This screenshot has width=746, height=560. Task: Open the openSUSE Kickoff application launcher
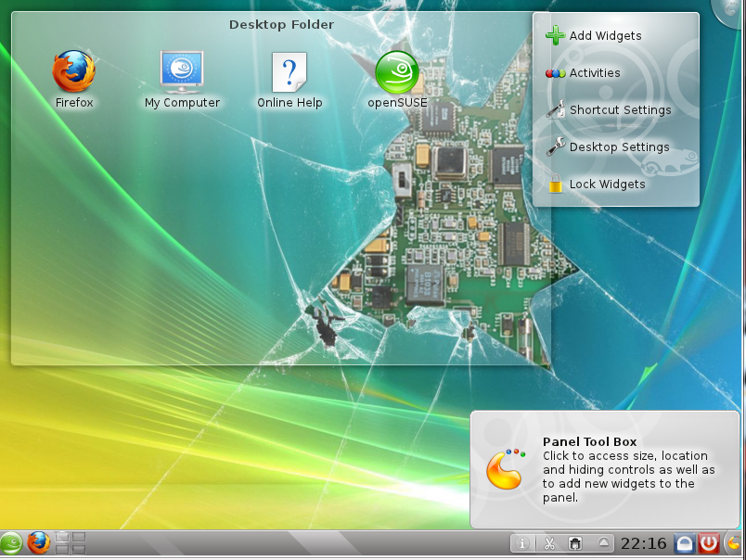coord(11,543)
